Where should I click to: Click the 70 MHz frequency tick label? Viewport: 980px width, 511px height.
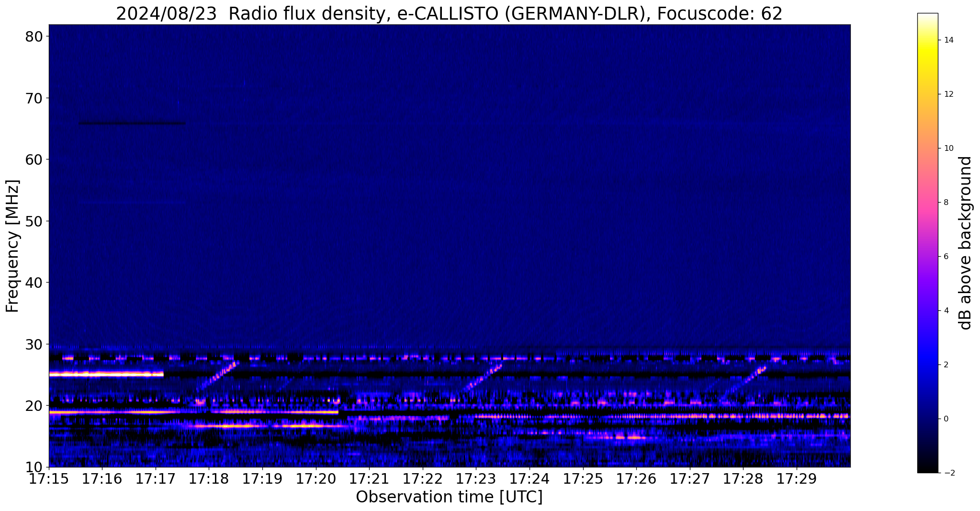35,98
